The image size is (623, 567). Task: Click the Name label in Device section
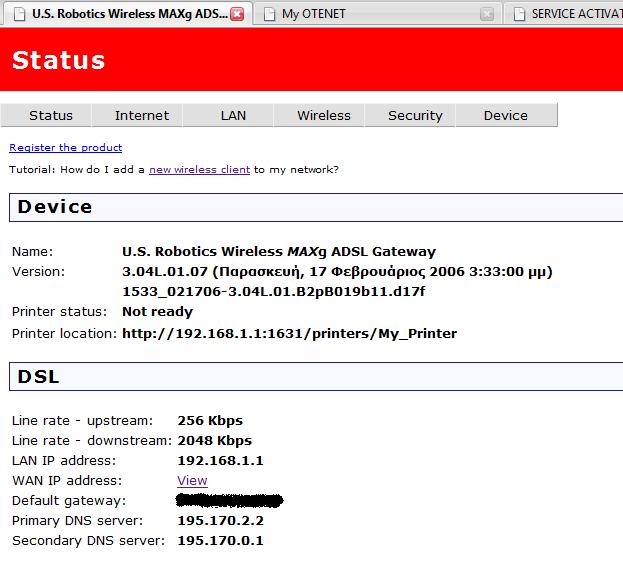(x=32, y=252)
